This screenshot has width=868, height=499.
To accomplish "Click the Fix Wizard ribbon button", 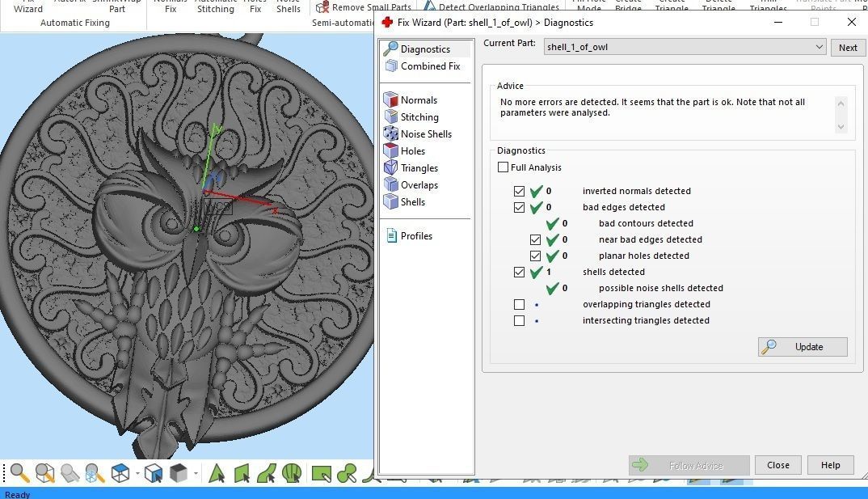I will pyautogui.click(x=27, y=6).
